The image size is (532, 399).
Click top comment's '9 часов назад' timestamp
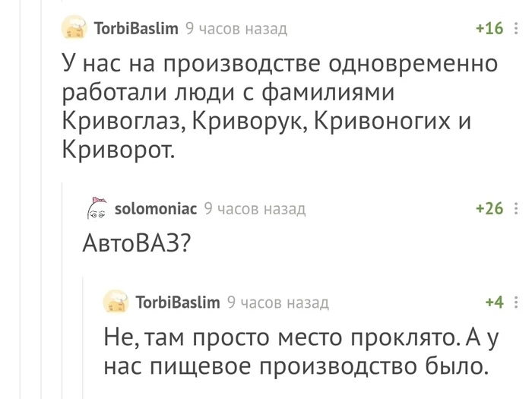click(236, 29)
